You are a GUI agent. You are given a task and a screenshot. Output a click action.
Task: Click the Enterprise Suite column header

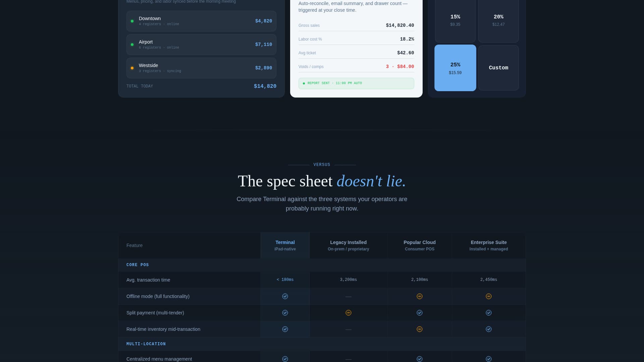click(489, 245)
